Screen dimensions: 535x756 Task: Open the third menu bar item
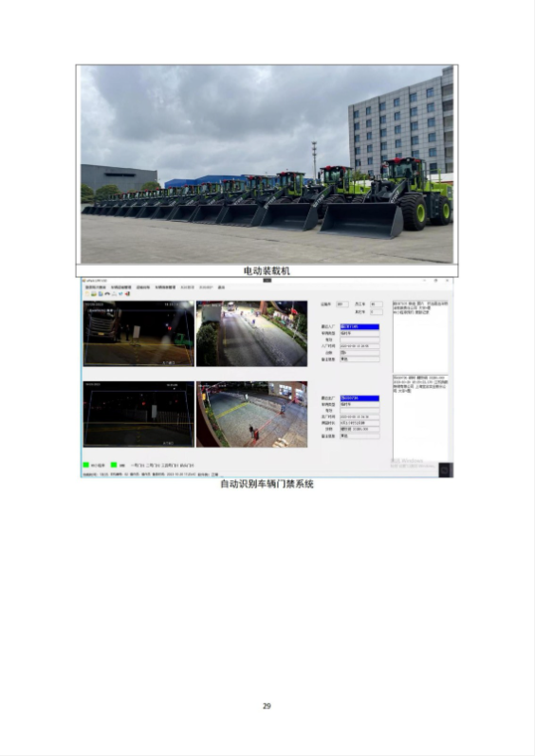tap(143, 287)
